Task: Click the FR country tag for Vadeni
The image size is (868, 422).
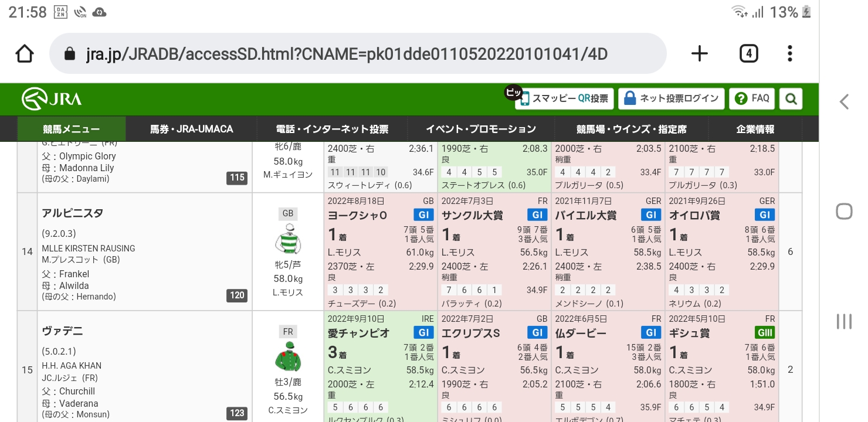Action: [288, 331]
